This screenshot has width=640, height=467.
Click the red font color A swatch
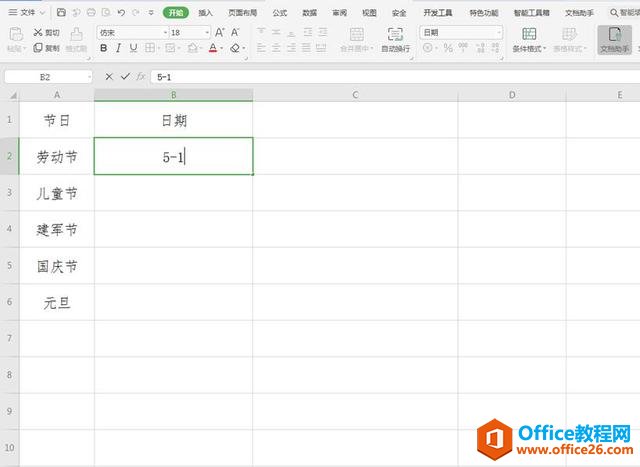pyautogui.click(x=213, y=48)
